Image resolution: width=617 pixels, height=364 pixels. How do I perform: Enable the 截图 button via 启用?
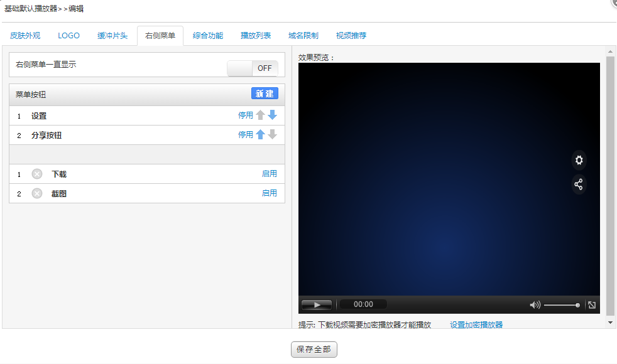pyautogui.click(x=269, y=193)
